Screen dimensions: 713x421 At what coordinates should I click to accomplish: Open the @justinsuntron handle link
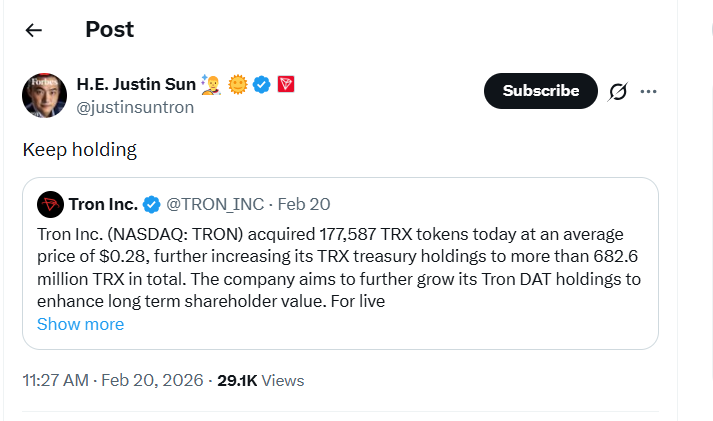tap(135, 107)
